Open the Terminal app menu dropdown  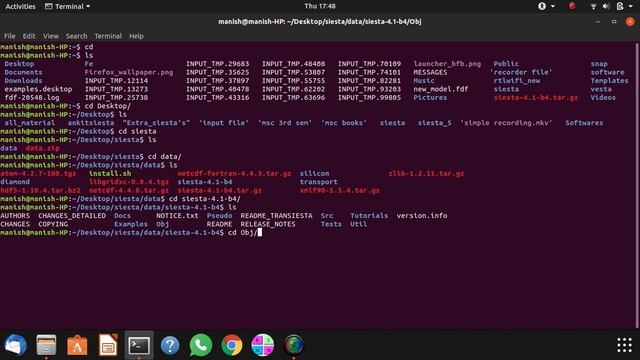[x=67, y=6]
